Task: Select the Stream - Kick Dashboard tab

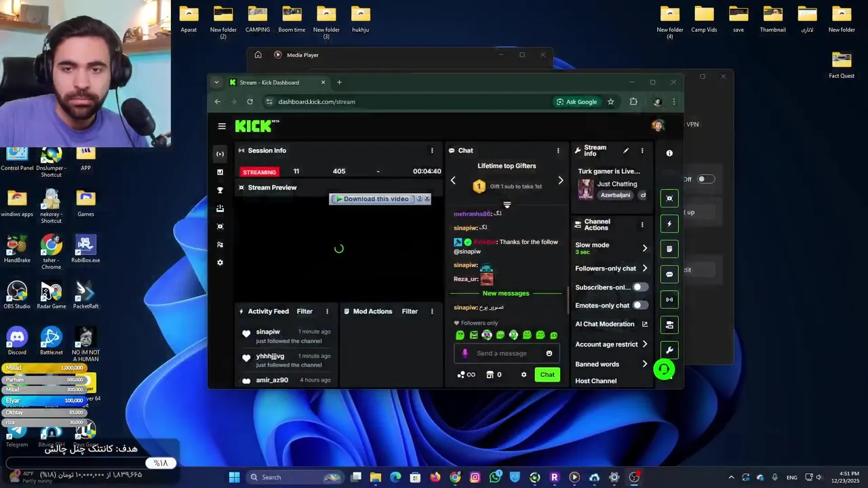Action: click(x=277, y=83)
